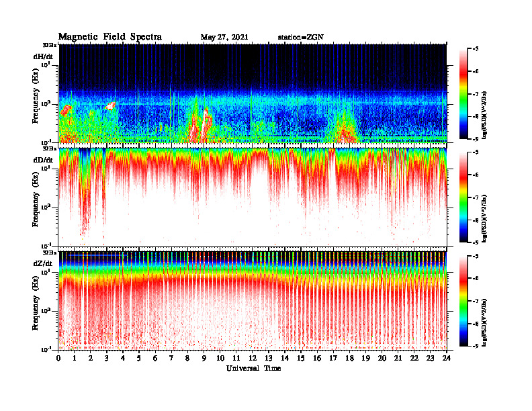Click the Frequency (Hz) label beside dH/dt plot
Viewport: 532px width, 411px height.
click(36, 97)
